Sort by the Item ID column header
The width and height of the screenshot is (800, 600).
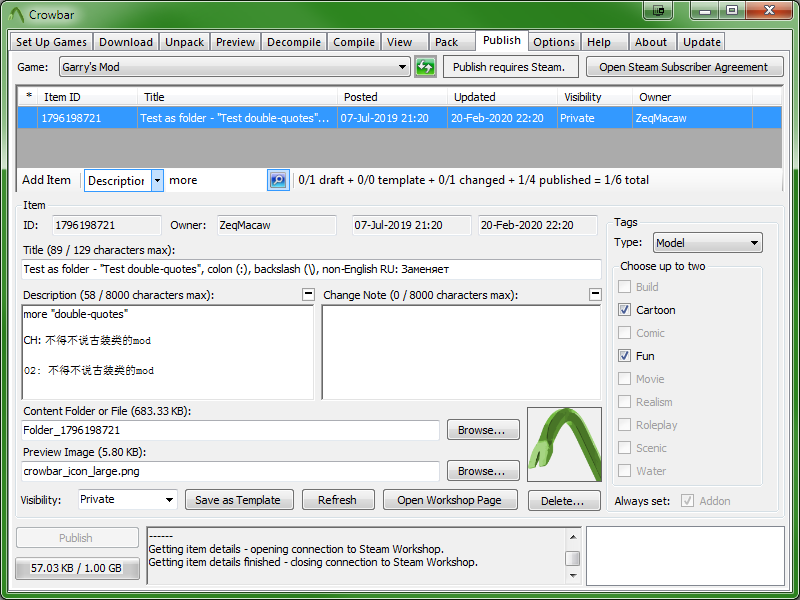point(87,97)
